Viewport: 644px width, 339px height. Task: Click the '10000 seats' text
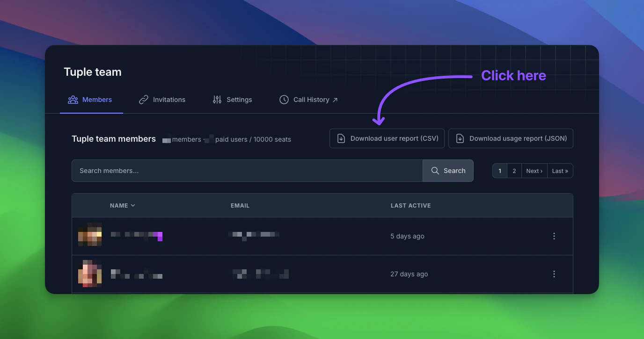272,139
